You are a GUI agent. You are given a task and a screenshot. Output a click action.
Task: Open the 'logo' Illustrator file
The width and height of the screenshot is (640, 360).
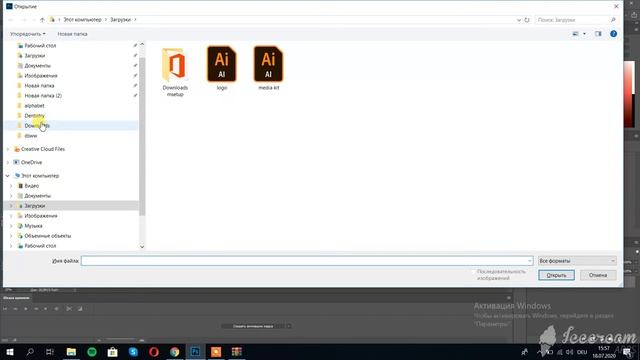(222, 68)
